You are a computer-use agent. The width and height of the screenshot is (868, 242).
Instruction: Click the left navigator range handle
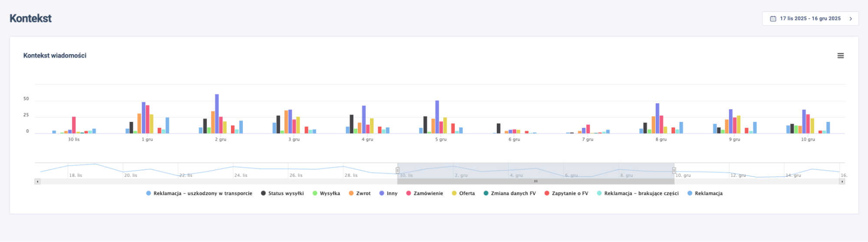tap(397, 170)
